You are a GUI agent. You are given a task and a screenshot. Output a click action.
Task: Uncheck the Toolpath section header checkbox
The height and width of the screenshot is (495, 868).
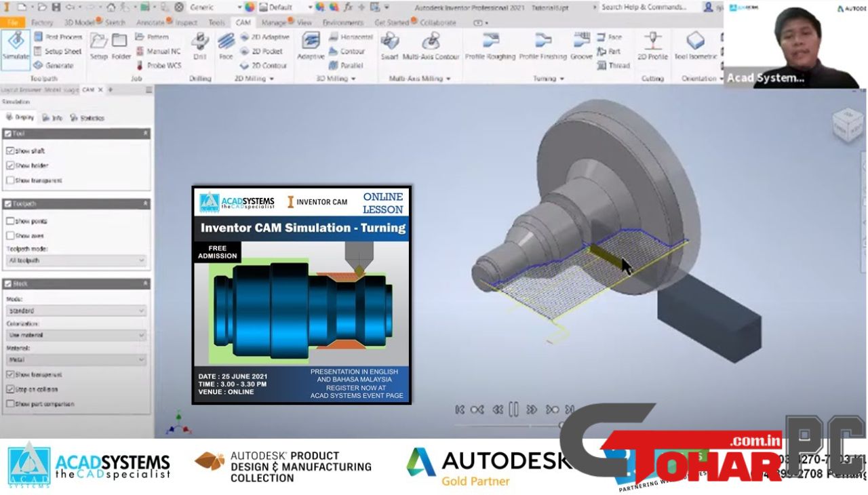pos(7,203)
